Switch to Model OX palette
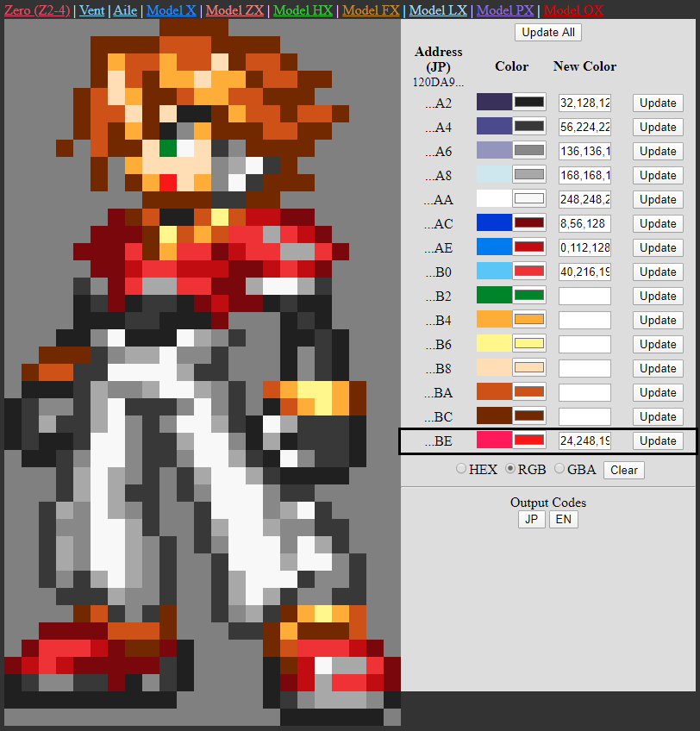 (x=573, y=9)
